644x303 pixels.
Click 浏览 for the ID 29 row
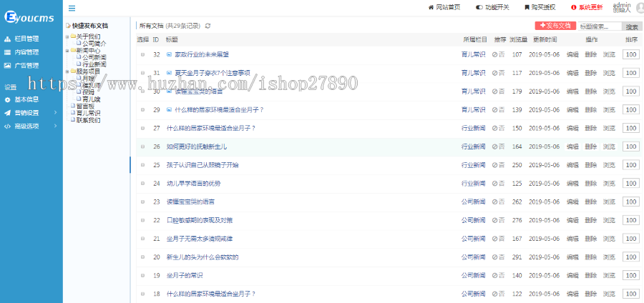609,109
